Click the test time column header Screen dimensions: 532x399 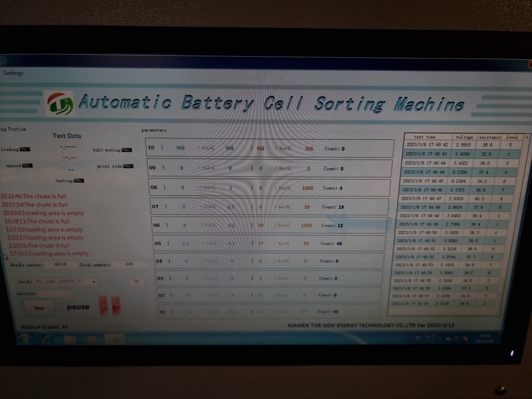[424, 137]
